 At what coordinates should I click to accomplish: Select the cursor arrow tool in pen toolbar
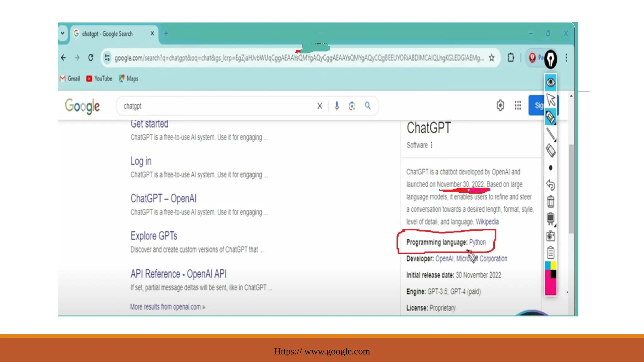click(x=551, y=100)
